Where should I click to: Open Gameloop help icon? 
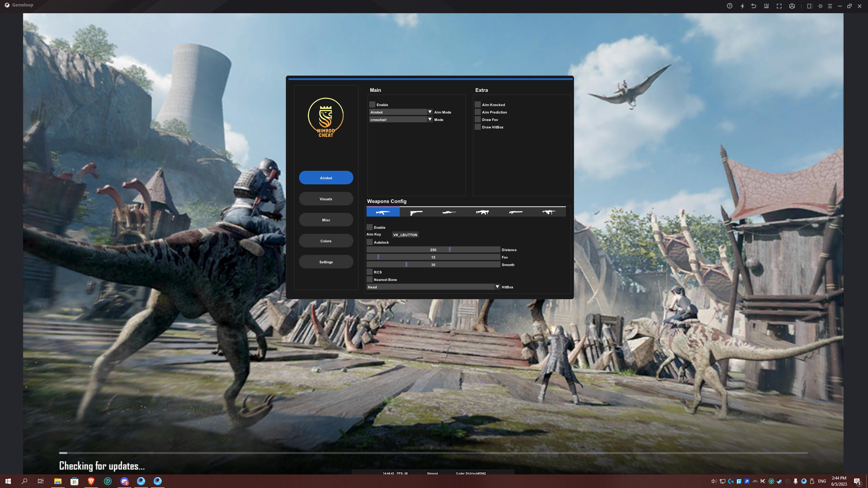click(730, 6)
